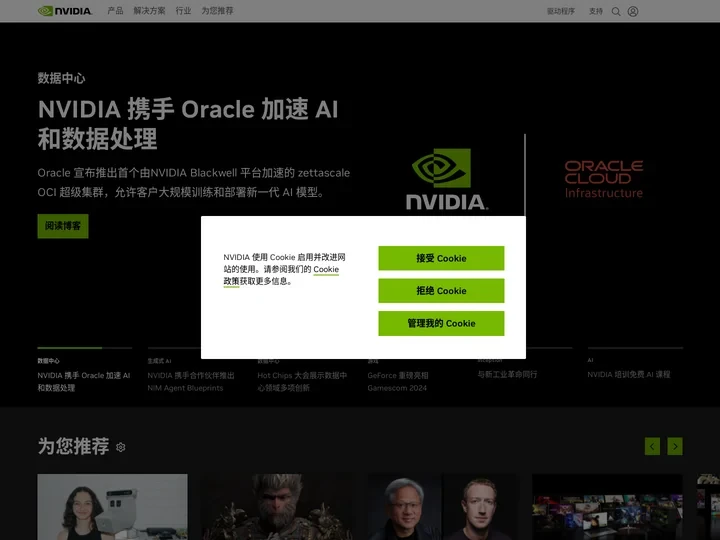Open the 解决方案 menu
This screenshot has height=540, width=720.
tap(149, 11)
